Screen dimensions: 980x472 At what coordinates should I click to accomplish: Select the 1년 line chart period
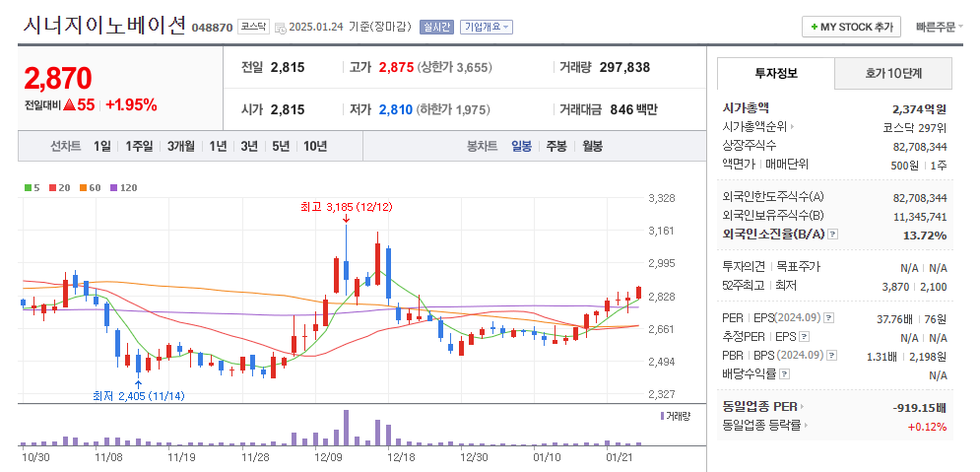(218, 146)
